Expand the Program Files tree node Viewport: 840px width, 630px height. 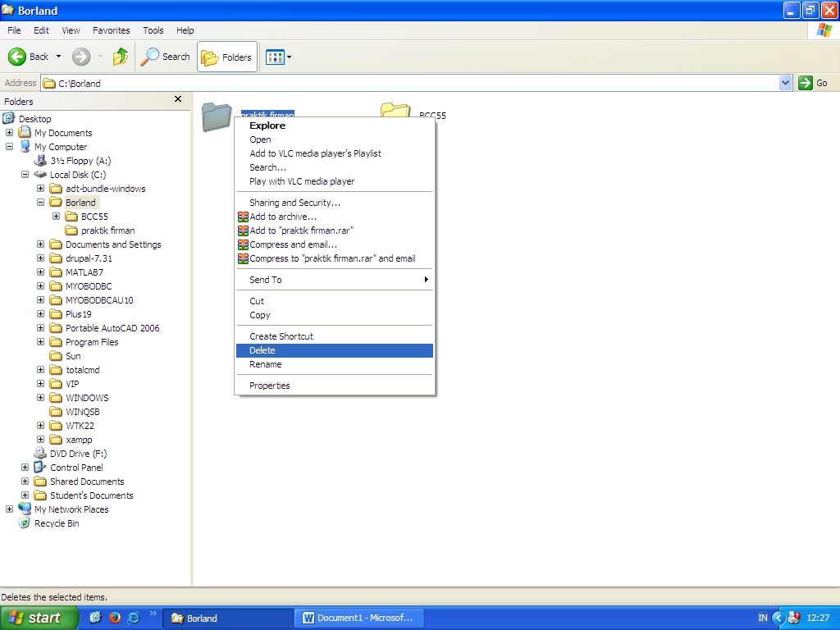(x=40, y=341)
